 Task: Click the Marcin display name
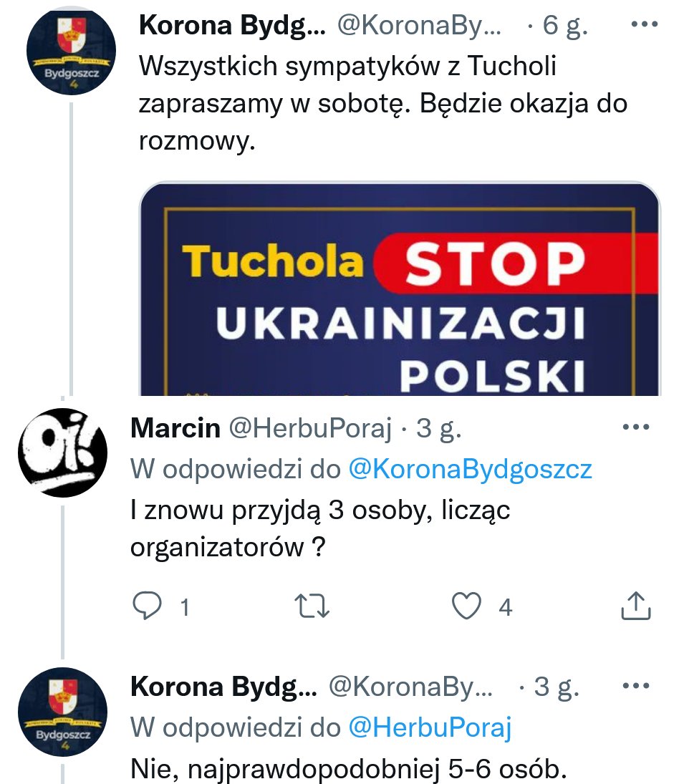pos(175,428)
